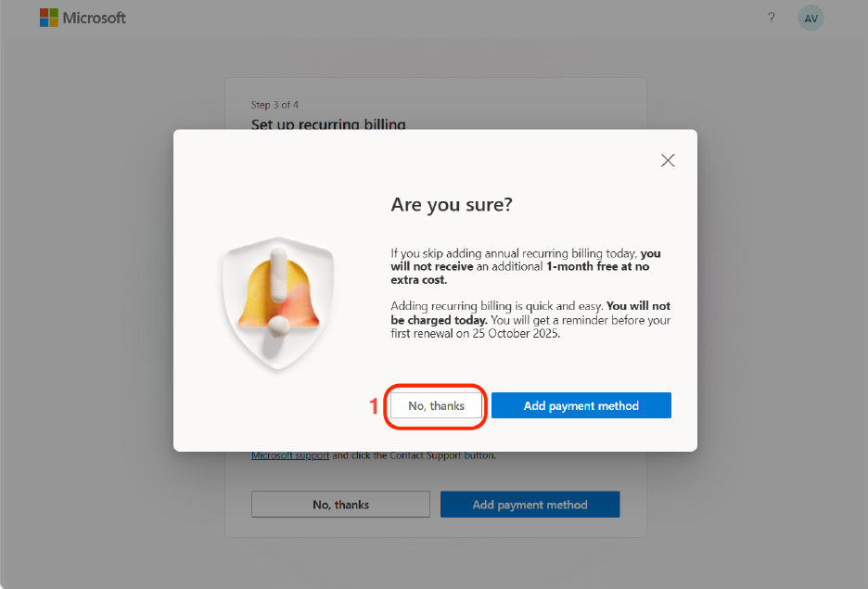Click the 'Set up recurring billing' heading
Screen dimensions: 868x589
328,124
